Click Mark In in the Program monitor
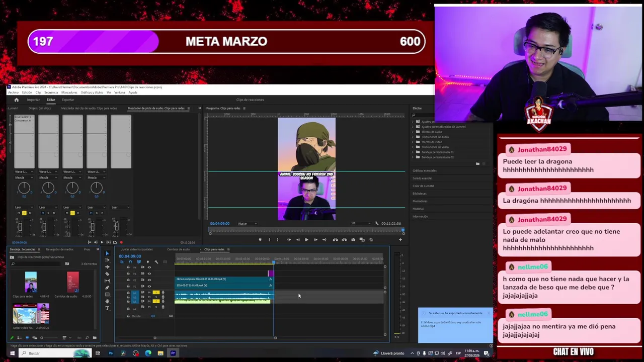The width and height of the screenshot is (644, 362). click(270, 240)
